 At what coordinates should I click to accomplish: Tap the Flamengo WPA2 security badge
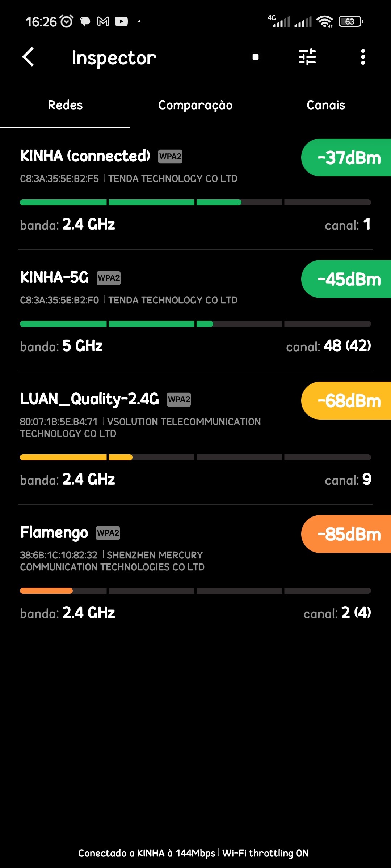108,533
